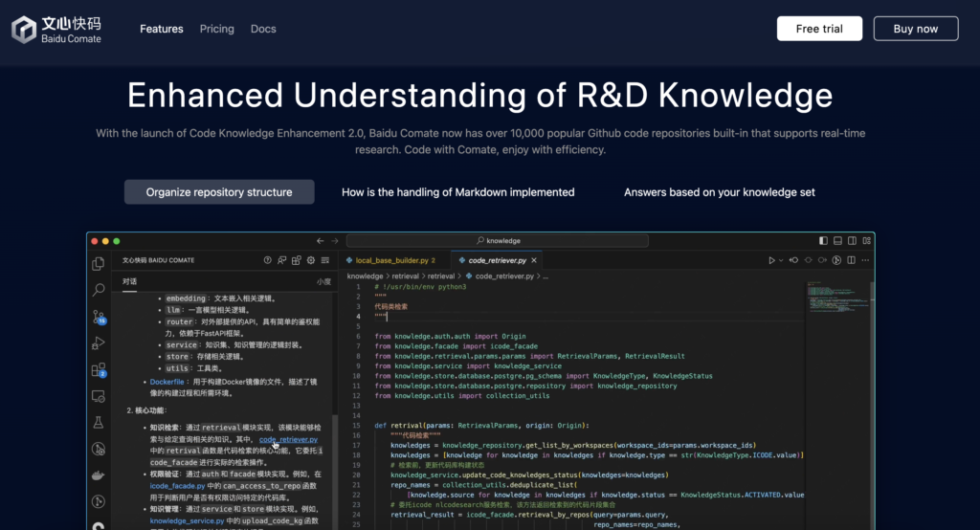Open the first retrieval breadcrumb segment
The height and width of the screenshot is (530, 980).
click(x=406, y=276)
